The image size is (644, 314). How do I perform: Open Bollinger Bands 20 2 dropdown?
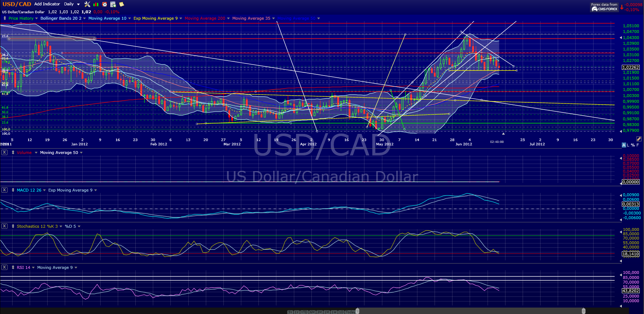click(x=84, y=18)
